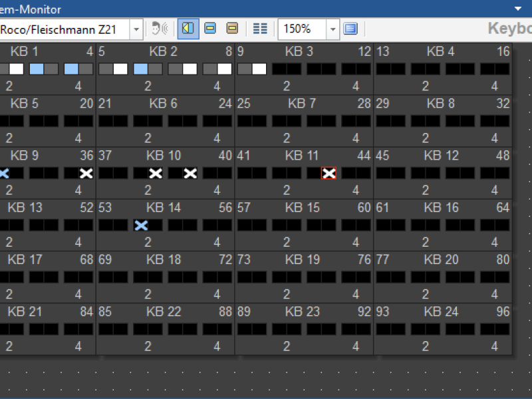Click the "KB 10" keyboard label
The height and width of the screenshot is (399, 532).
164,156
